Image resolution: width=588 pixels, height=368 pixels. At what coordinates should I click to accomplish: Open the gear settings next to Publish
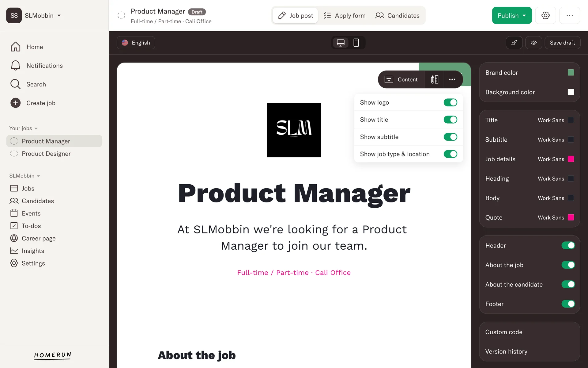[545, 15]
